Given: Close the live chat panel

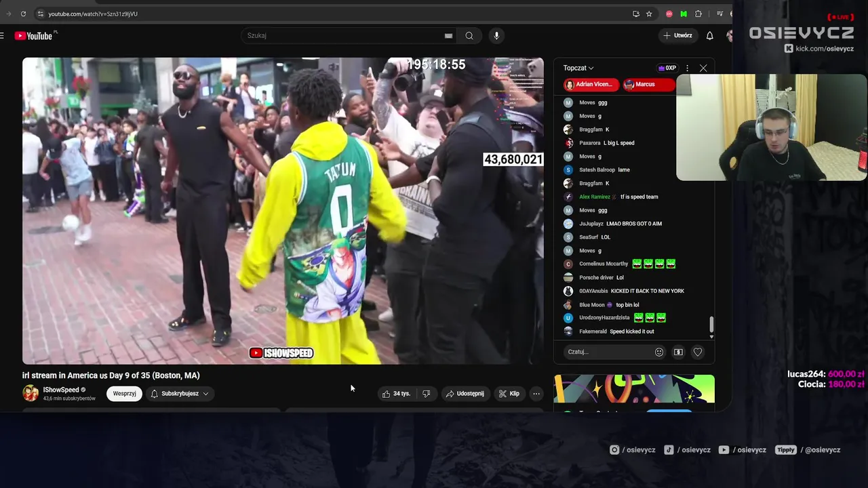Looking at the screenshot, I should 703,68.
